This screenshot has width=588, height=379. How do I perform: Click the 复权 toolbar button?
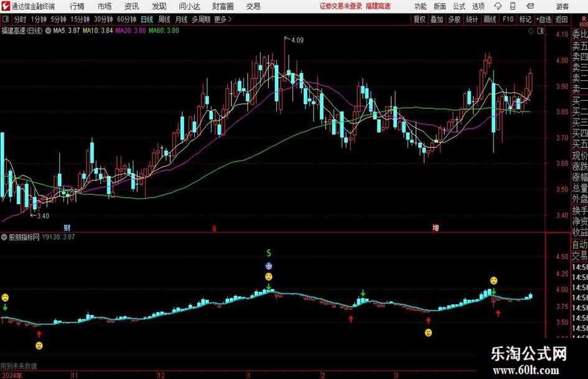click(419, 19)
